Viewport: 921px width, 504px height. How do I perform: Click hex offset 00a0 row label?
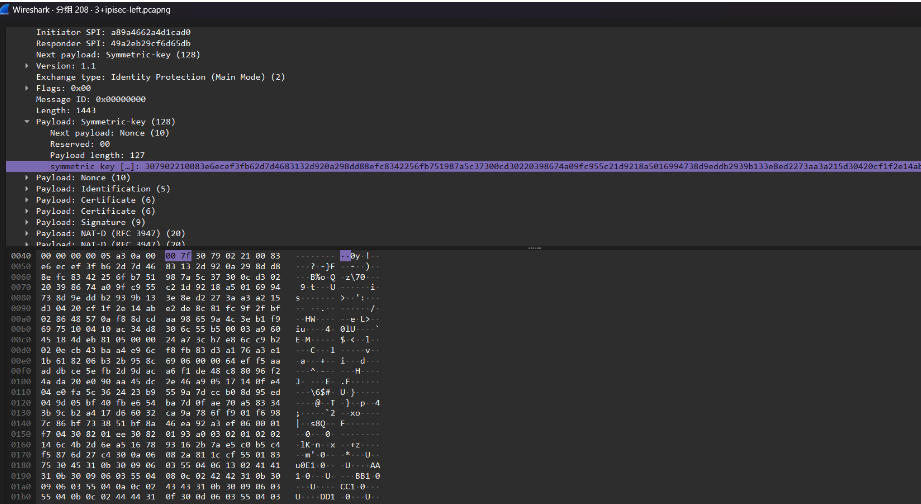21,319
